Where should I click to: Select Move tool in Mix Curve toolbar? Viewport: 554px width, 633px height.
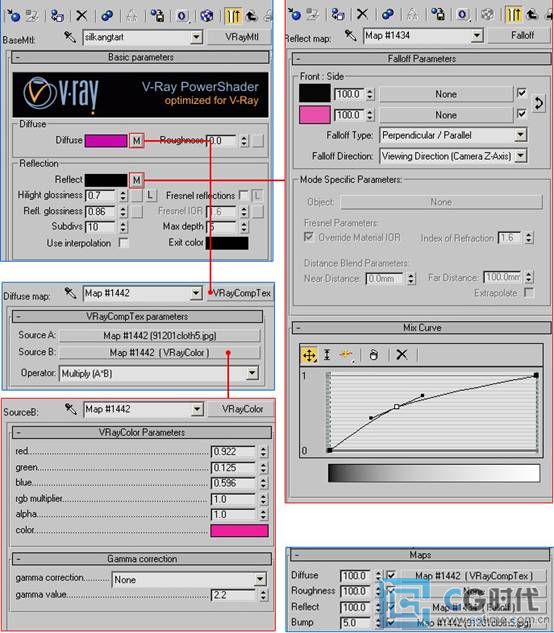[309, 355]
